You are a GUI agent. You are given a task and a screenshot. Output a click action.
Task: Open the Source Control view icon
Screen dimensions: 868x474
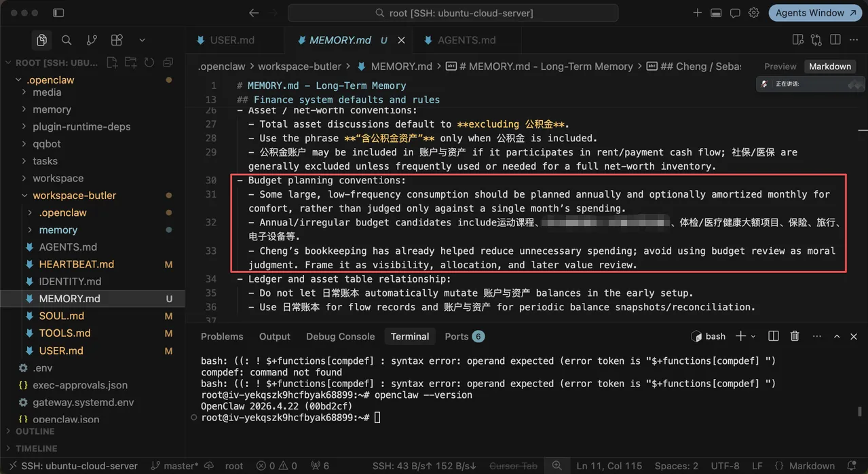[x=92, y=40]
